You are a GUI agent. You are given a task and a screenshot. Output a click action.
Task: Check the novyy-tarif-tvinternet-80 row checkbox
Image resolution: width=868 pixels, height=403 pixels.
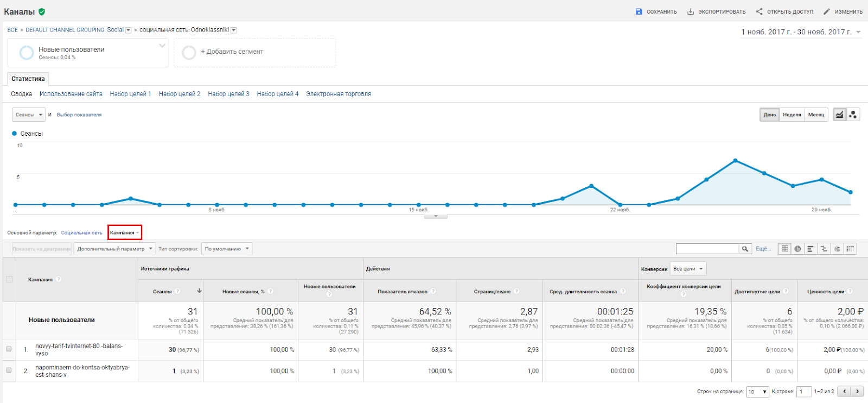9,349
